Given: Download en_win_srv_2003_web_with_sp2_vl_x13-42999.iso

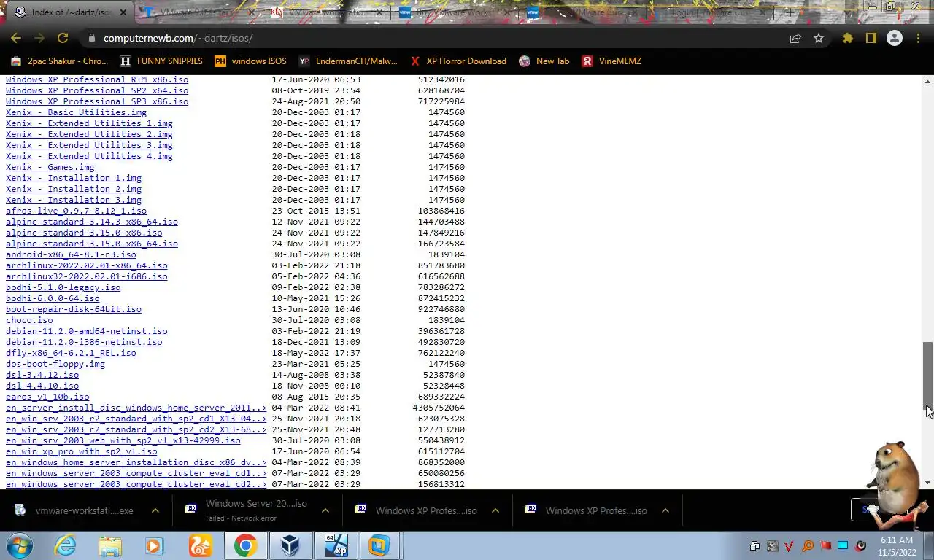Looking at the screenshot, I should pyautogui.click(x=123, y=440).
